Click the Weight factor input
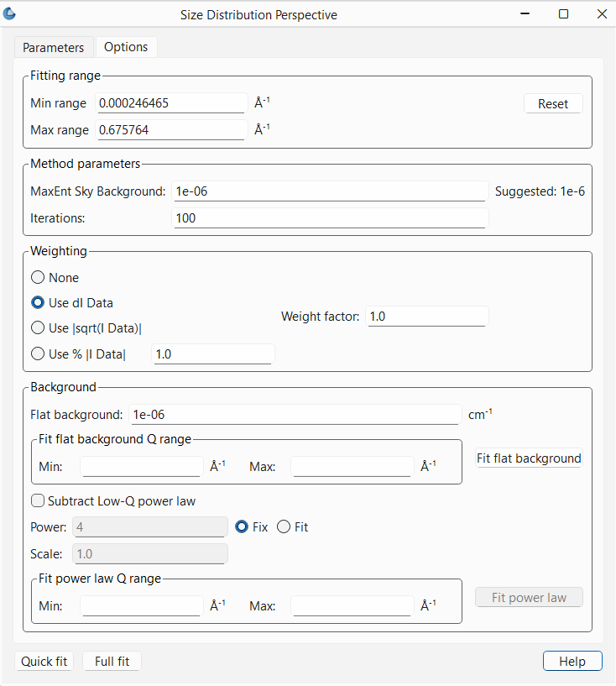This screenshot has height=686, width=616. coord(426,317)
